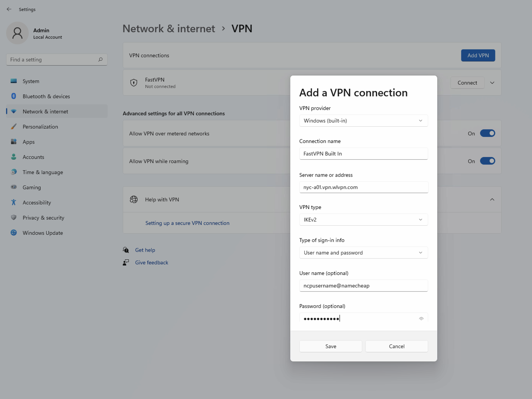Open Personalization settings category

tap(57, 127)
